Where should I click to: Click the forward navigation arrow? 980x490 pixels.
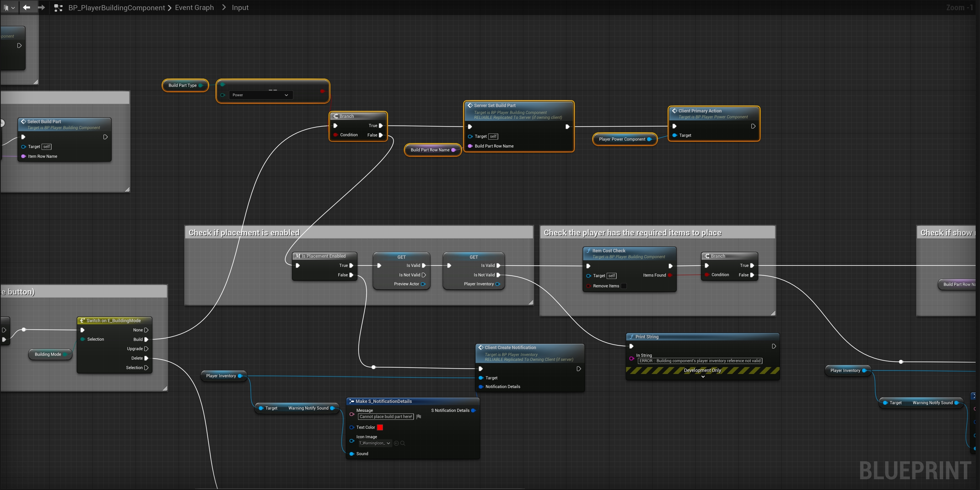pos(41,8)
